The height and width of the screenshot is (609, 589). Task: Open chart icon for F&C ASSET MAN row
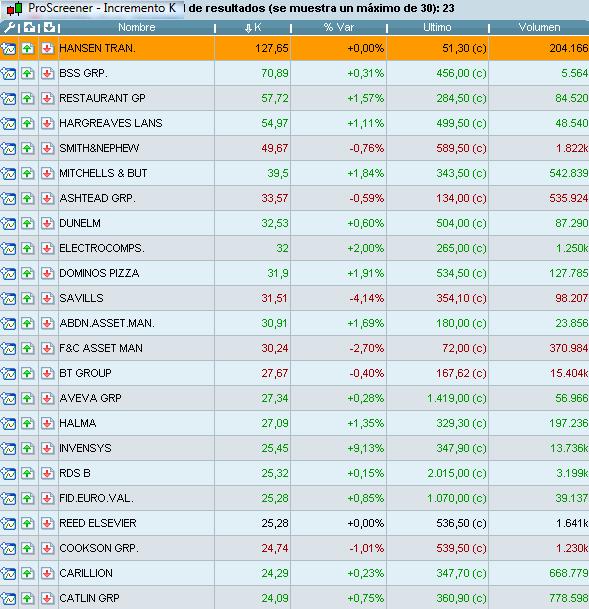pyautogui.click(x=9, y=348)
